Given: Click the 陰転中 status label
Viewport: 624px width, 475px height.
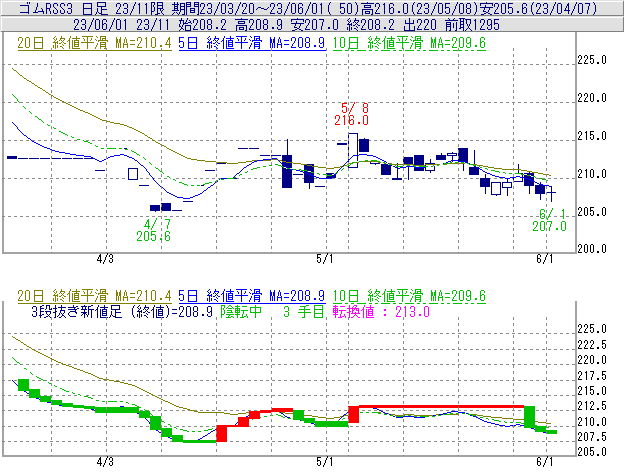Looking at the screenshot, I should tap(242, 312).
